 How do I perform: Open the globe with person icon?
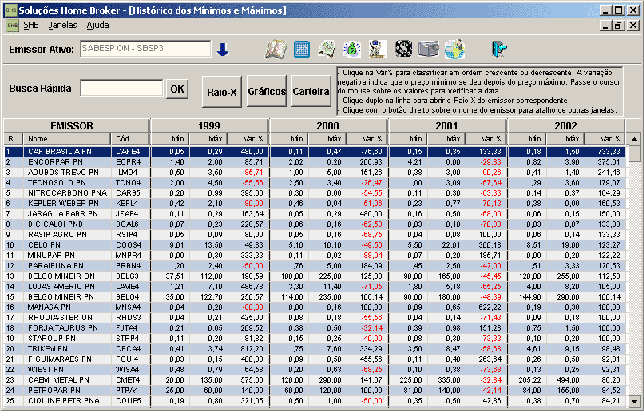(455, 49)
